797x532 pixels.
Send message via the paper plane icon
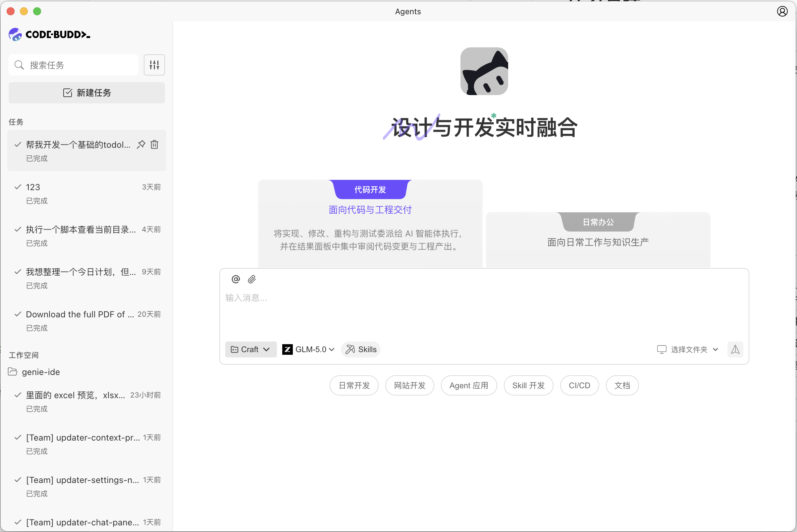[735, 349]
